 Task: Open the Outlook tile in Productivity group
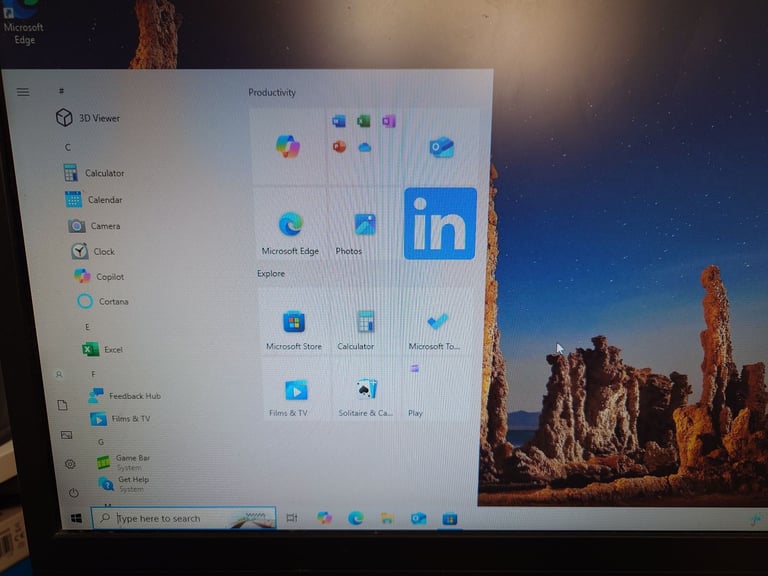pyautogui.click(x=441, y=147)
